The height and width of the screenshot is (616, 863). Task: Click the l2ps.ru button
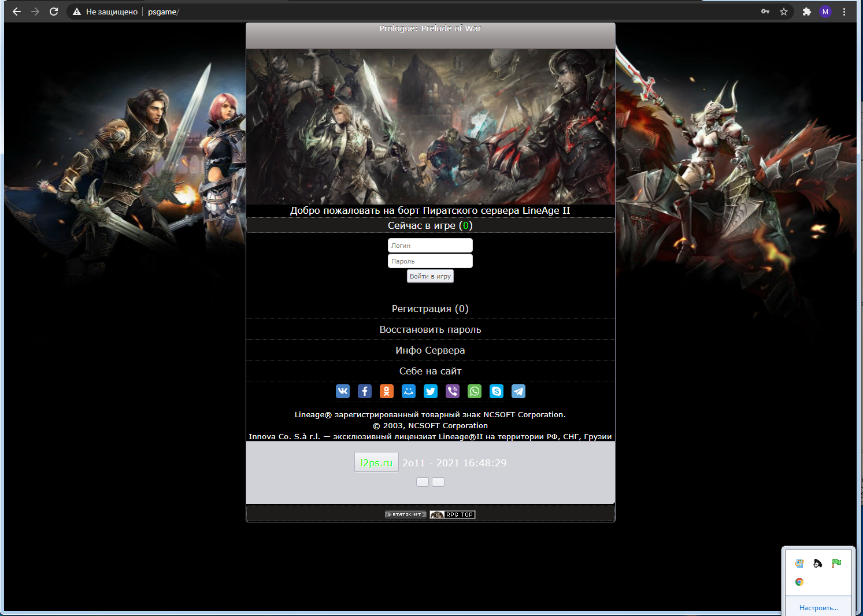(x=376, y=462)
